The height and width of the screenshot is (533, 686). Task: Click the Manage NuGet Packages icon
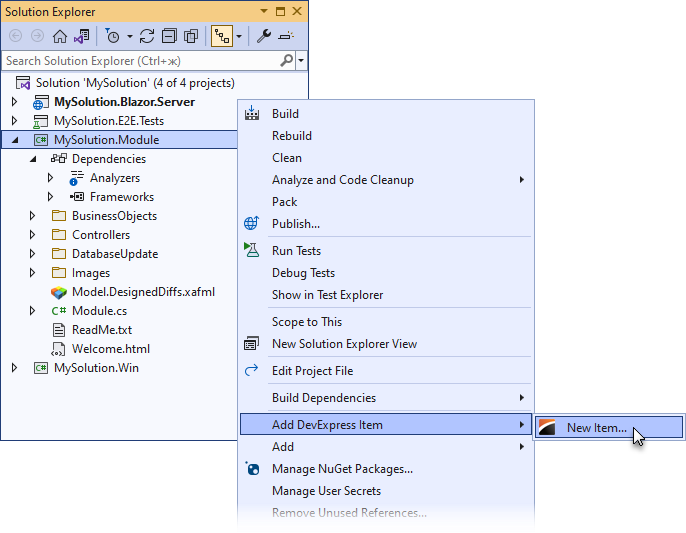coord(252,469)
